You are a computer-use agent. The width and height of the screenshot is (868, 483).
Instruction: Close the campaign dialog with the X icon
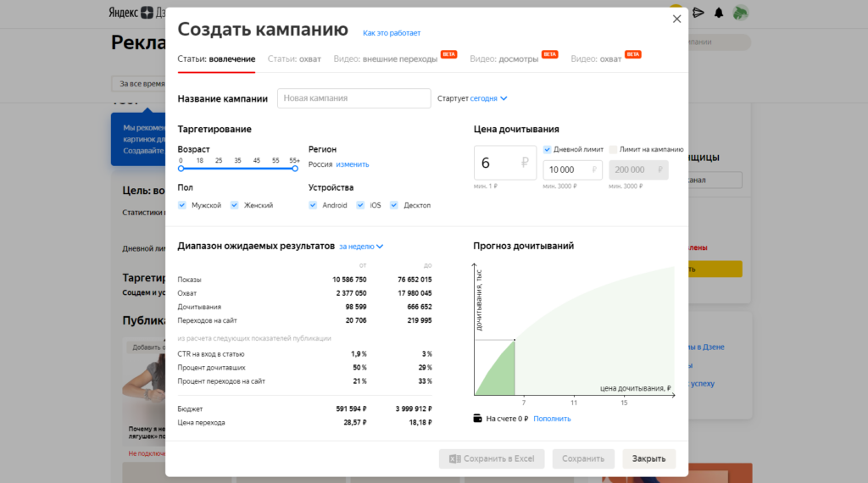676,19
